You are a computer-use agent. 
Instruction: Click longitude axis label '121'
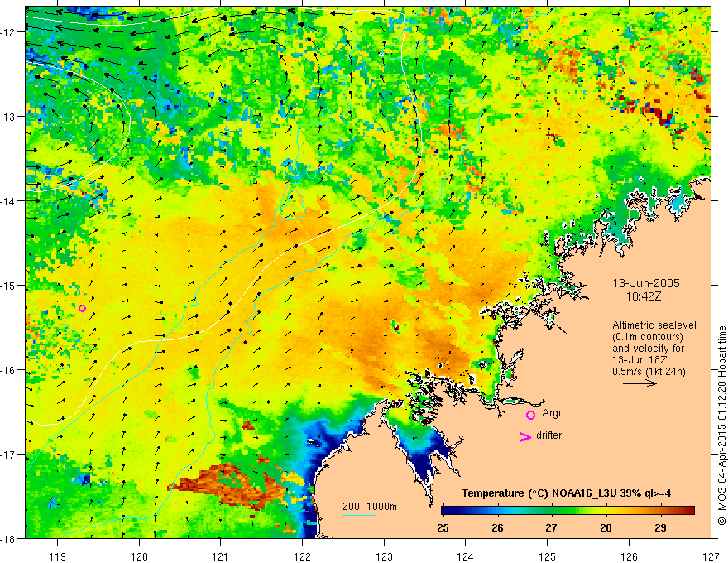[x=221, y=556]
